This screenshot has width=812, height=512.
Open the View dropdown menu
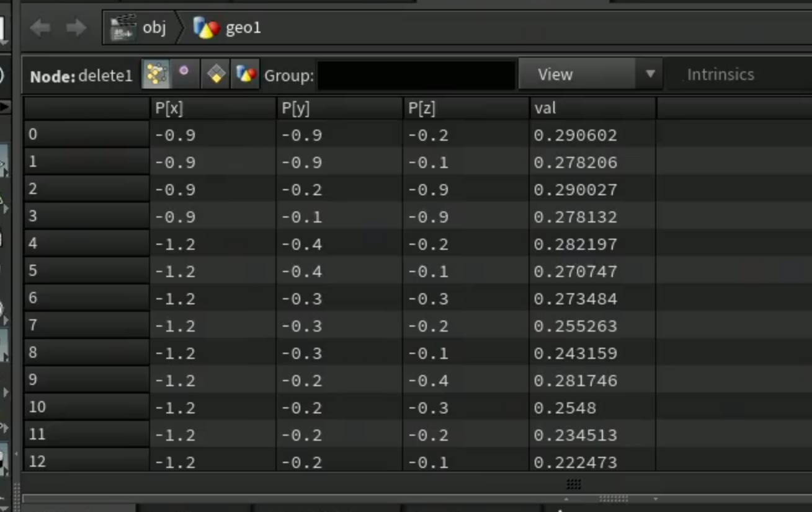click(x=590, y=75)
